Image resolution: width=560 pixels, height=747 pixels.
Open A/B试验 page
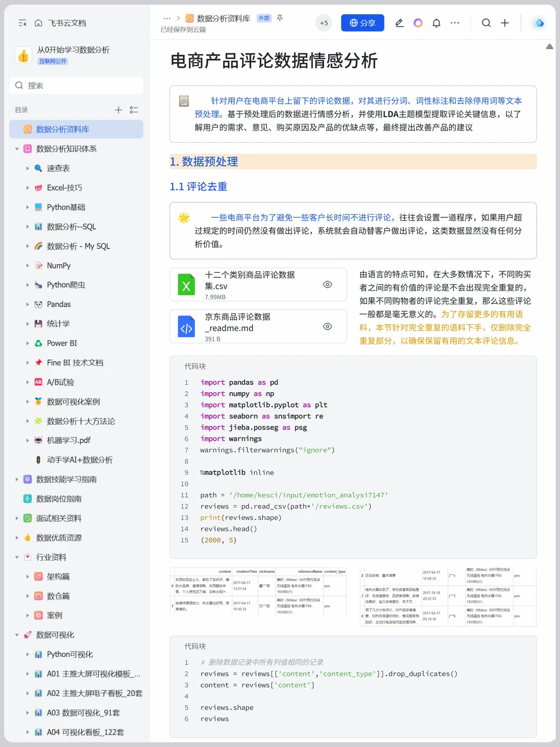pos(60,382)
